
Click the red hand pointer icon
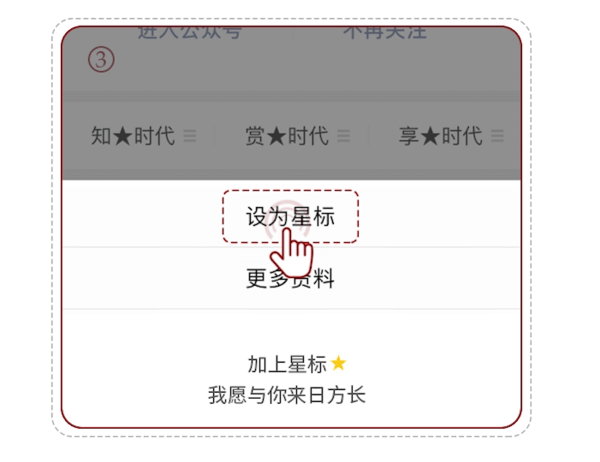(292, 253)
